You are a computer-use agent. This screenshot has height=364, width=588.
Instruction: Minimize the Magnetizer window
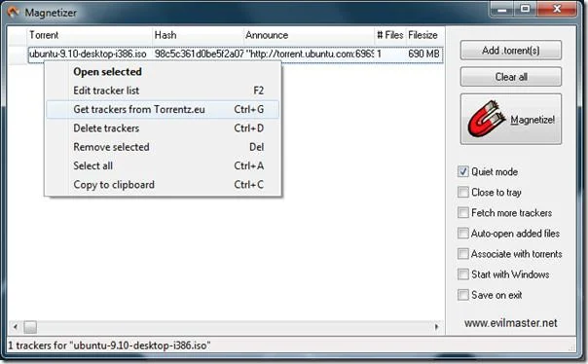502,9
